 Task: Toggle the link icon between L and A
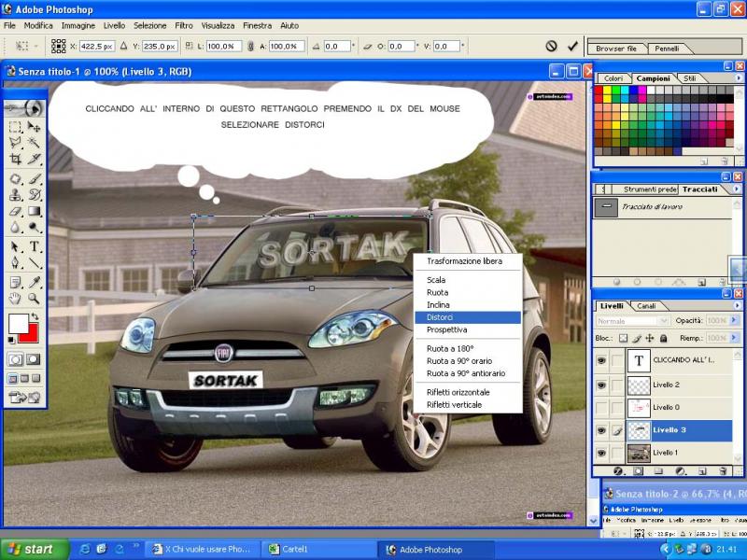(x=250, y=46)
